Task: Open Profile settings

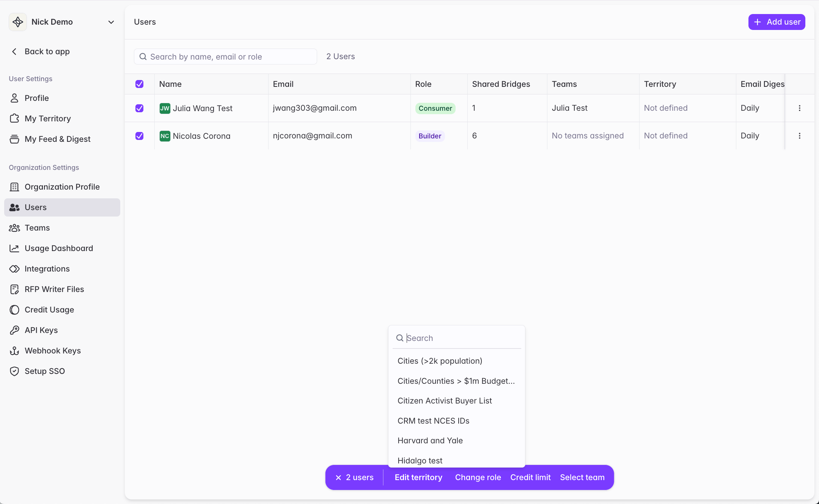Action: tap(62, 98)
